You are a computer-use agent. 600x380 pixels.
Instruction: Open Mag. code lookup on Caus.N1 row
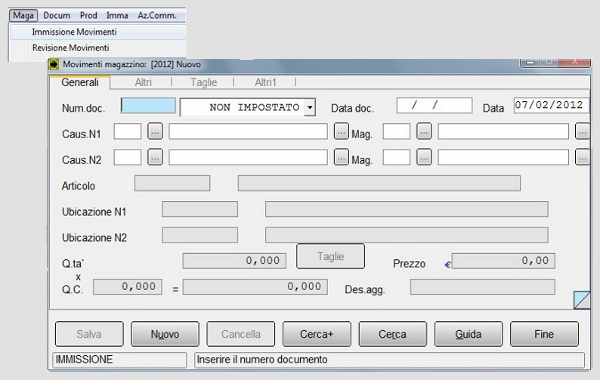424,131
